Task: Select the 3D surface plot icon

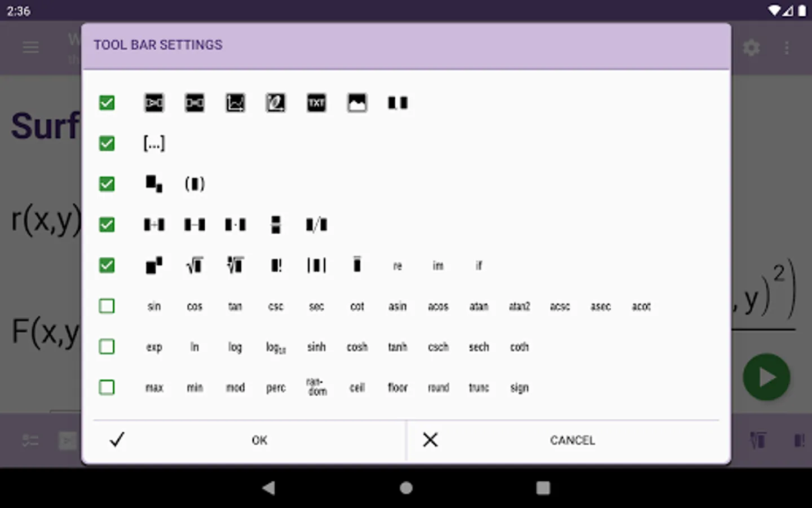Action: click(x=276, y=103)
